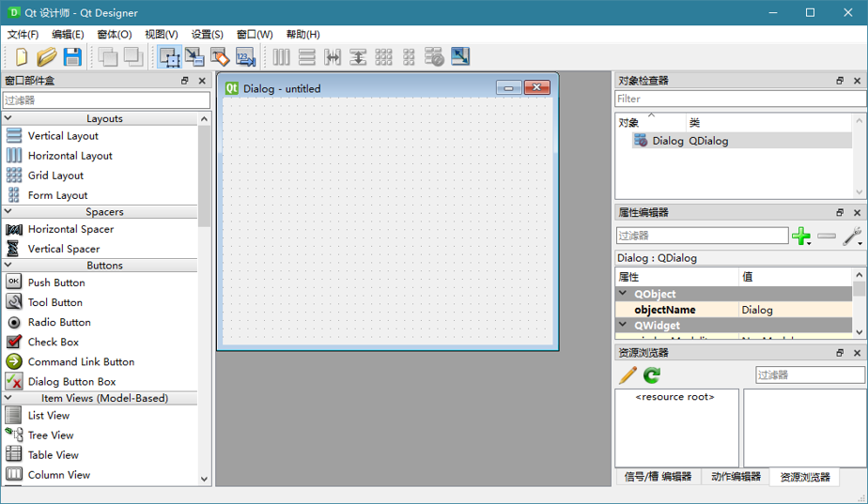Select Dialog row in object inspector

click(x=742, y=141)
